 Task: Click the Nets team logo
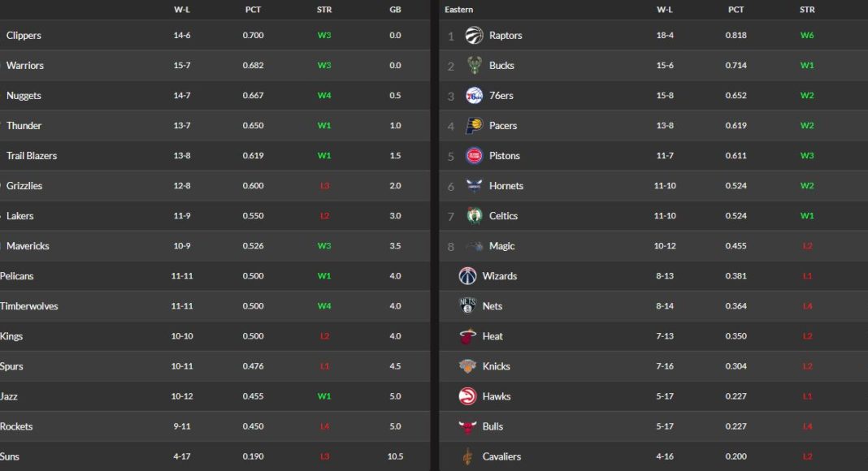tap(467, 306)
